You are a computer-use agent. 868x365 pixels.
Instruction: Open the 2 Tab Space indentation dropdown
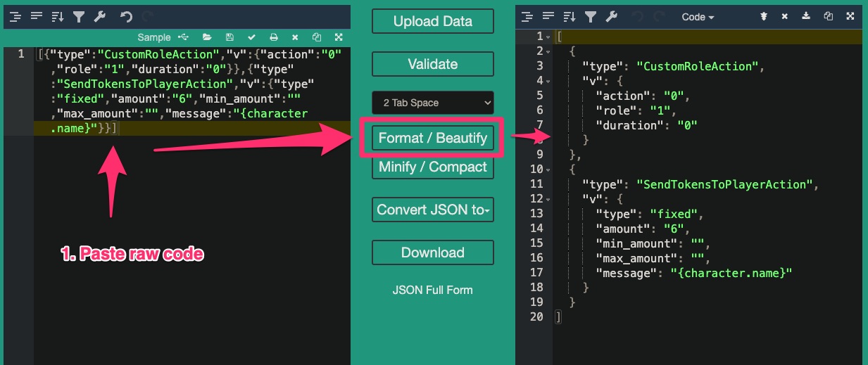tap(433, 103)
